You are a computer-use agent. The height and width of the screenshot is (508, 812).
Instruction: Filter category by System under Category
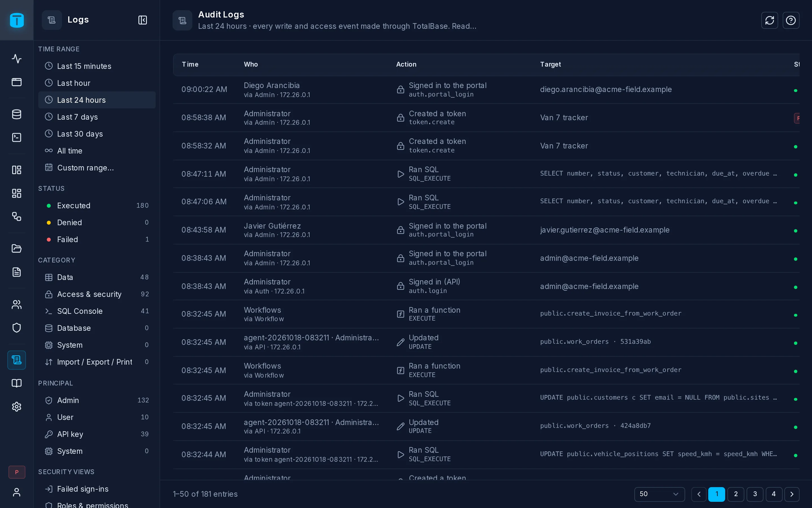(x=97, y=345)
